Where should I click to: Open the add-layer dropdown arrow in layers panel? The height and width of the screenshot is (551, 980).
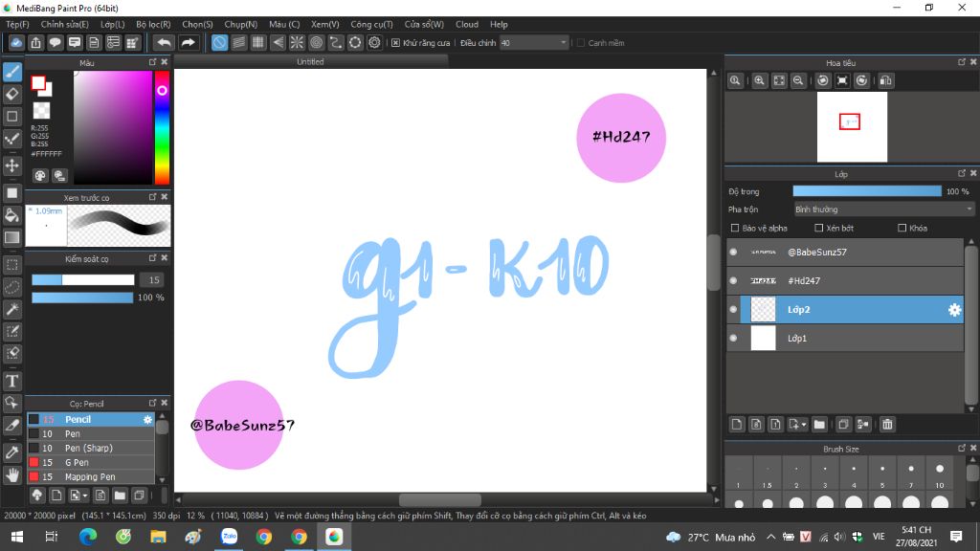click(x=804, y=424)
